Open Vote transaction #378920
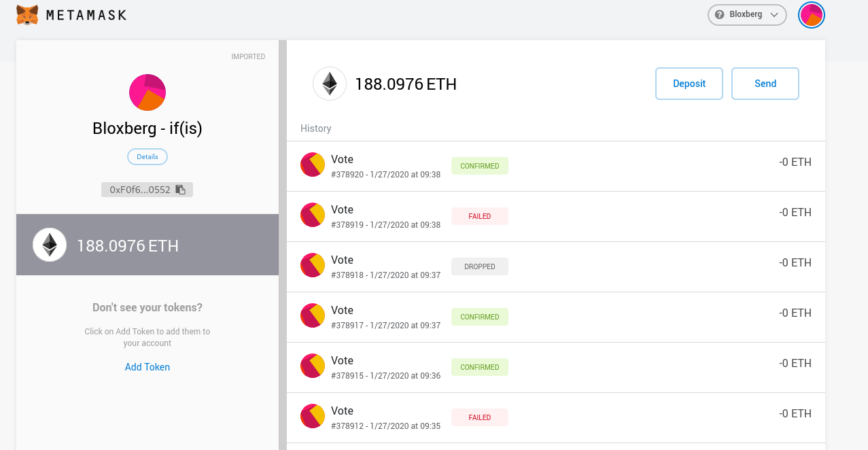The width and height of the screenshot is (868, 450). click(x=556, y=167)
